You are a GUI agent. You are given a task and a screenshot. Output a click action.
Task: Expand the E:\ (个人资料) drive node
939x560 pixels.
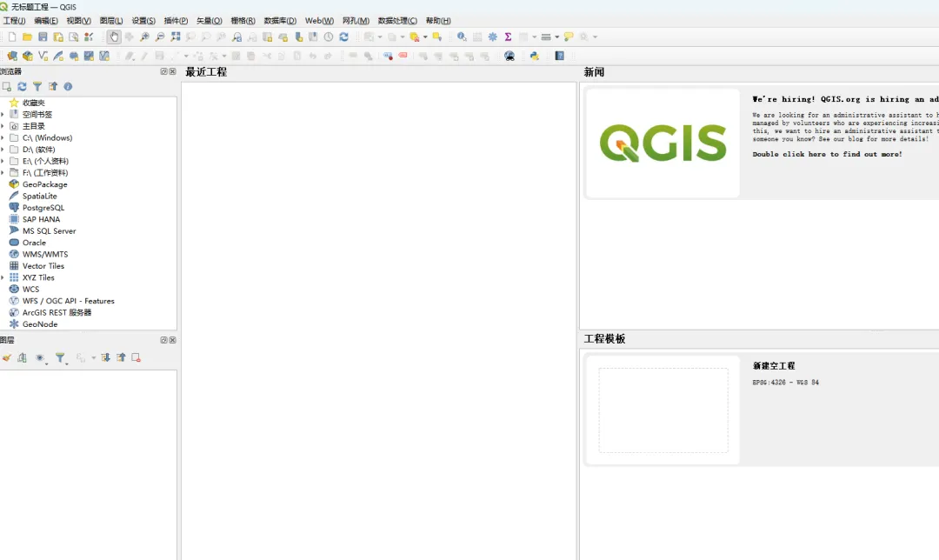pyautogui.click(x=3, y=161)
